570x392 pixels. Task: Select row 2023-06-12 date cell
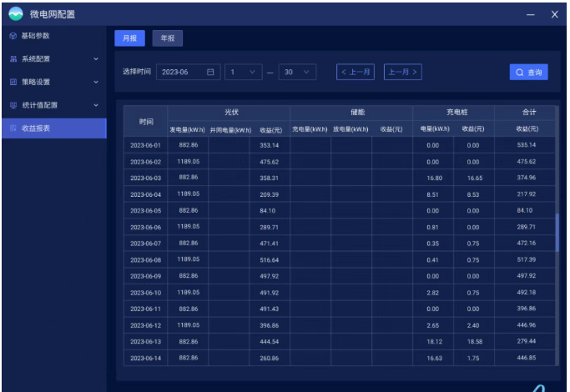145,325
